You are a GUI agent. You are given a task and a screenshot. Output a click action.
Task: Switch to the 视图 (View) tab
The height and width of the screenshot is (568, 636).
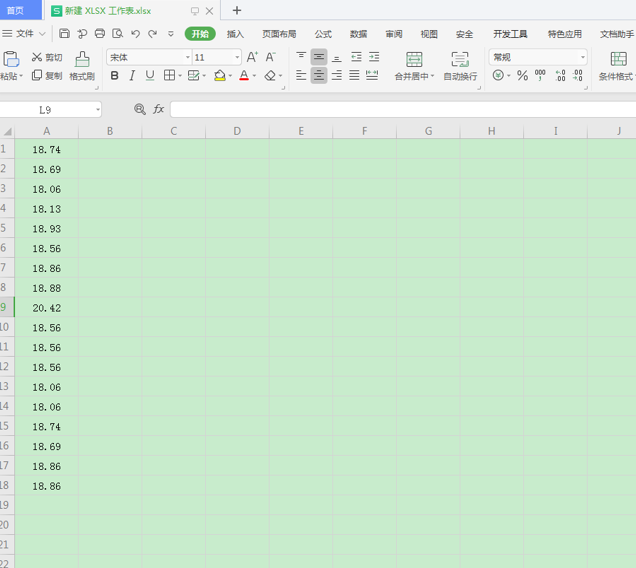click(429, 34)
